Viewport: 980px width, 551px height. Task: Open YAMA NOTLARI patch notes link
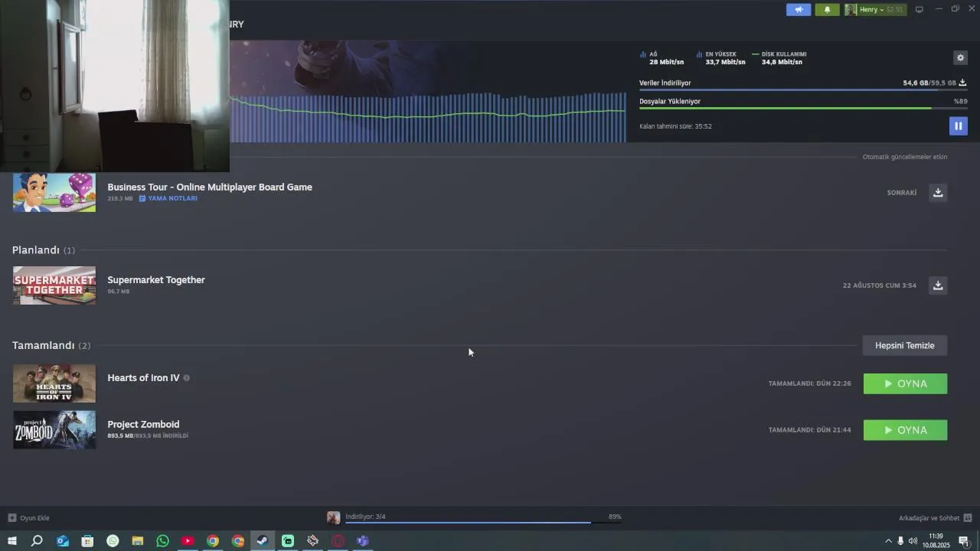pyautogui.click(x=168, y=198)
